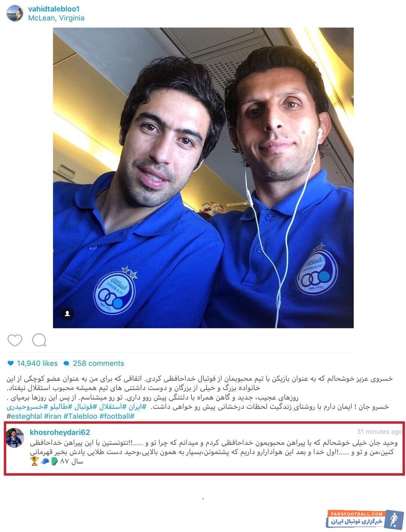
Task: Open the comment speech bubble icon
Action: click(39, 340)
